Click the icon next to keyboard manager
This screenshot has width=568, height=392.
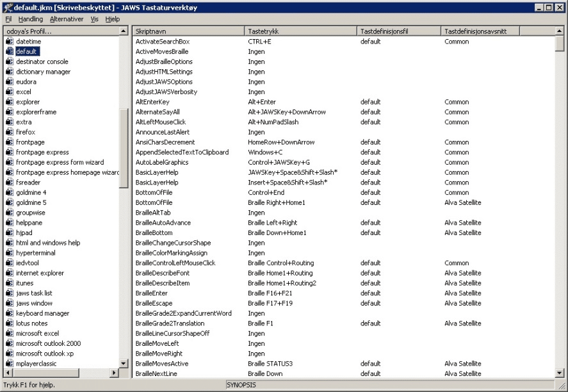pyautogui.click(x=9, y=313)
